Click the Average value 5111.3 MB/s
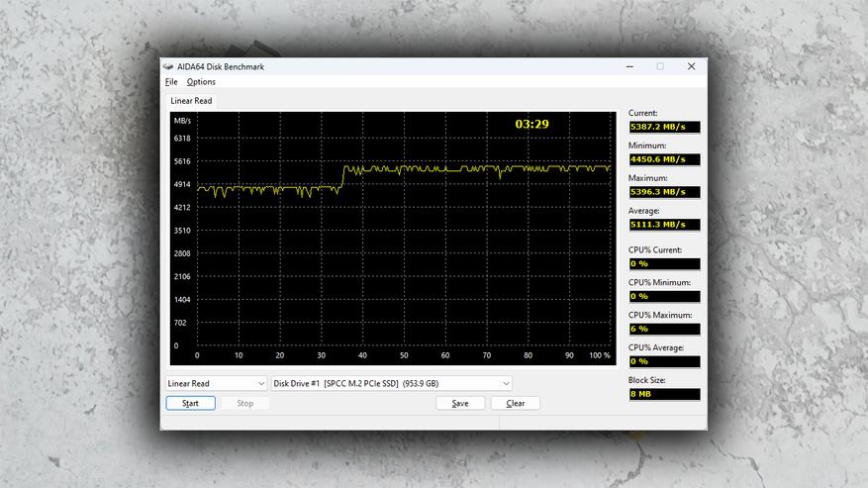Screen dimensions: 868x488 click(664, 225)
